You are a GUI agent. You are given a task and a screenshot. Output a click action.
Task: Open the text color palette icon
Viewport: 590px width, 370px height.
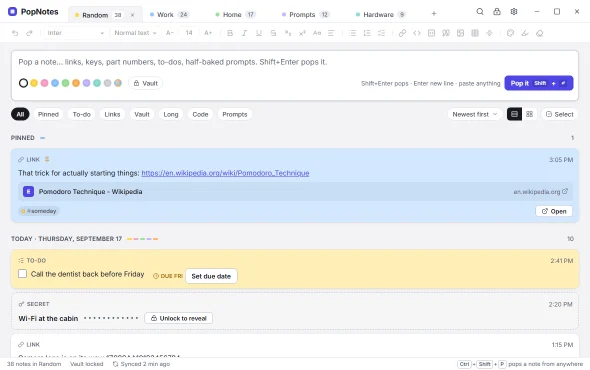tap(510, 33)
